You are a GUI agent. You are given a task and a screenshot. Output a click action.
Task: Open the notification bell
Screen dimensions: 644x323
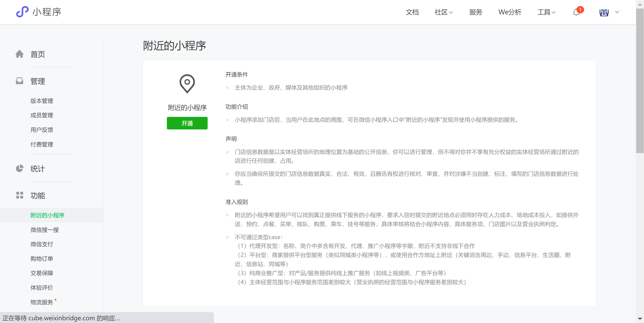pyautogui.click(x=577, y=12)
